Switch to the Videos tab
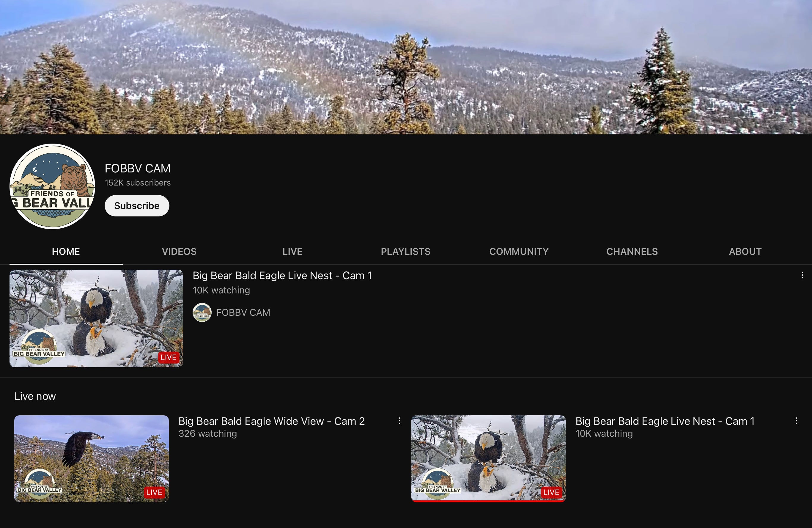This screenshot has height=528, width=812. tap(179, 252)
